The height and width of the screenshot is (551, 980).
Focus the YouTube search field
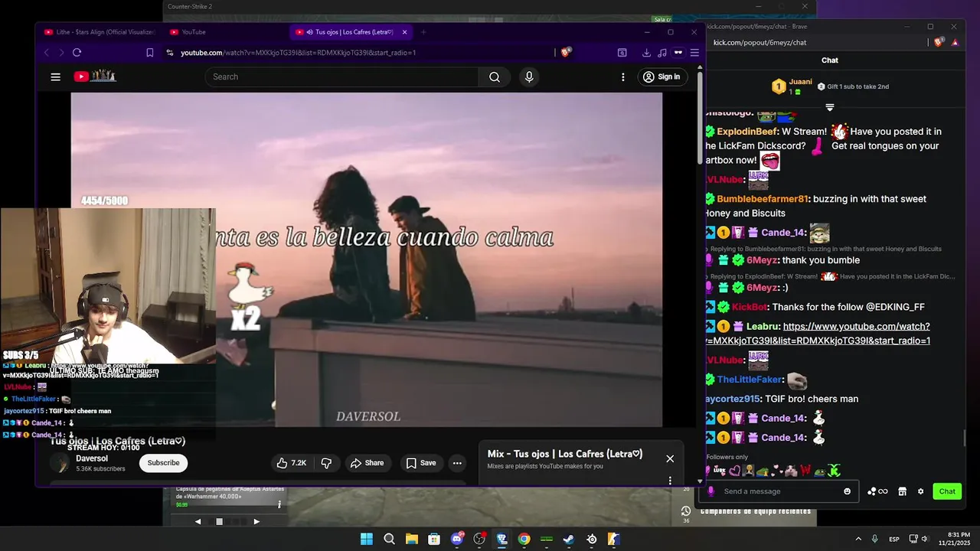point(341,77)
